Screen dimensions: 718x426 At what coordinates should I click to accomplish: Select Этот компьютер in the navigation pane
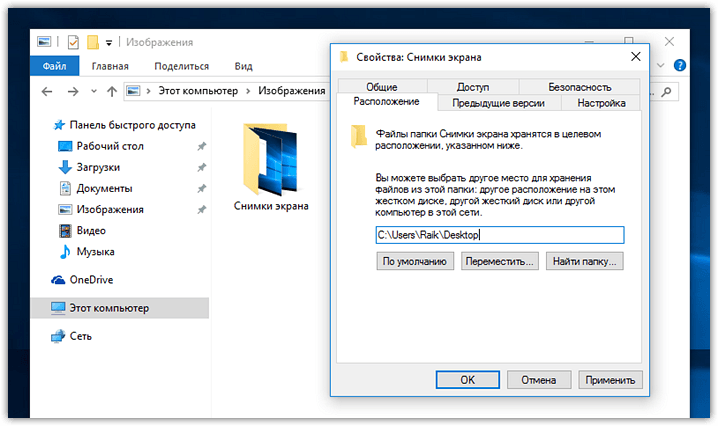pyautogui.click(x=120, y=308)
